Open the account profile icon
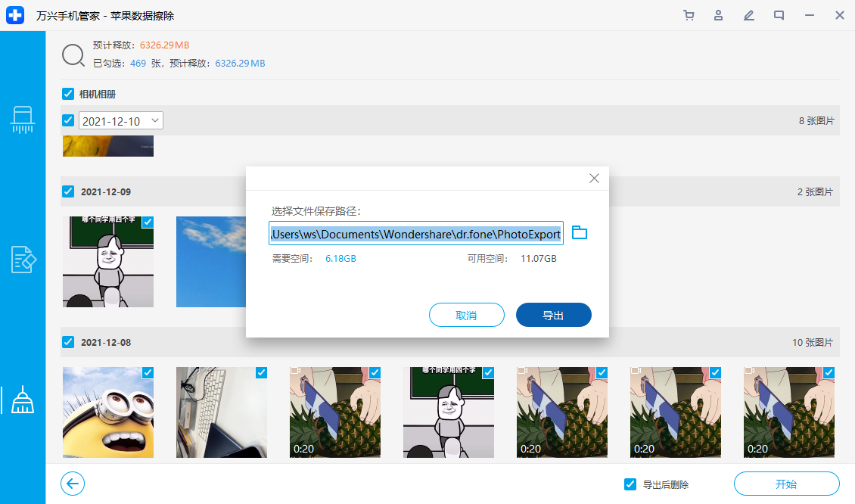Viewport: 855px width, 504px height. (718, 15)
